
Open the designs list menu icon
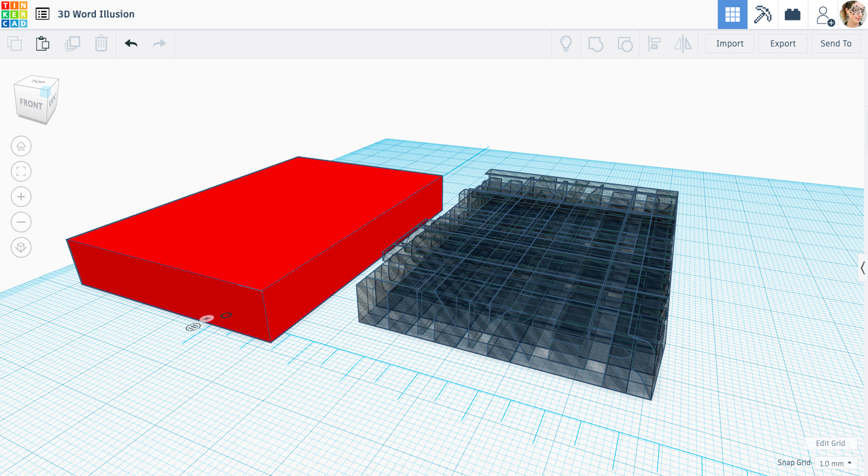point(42,14)
